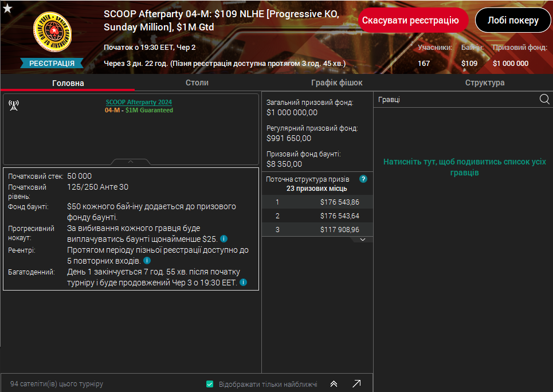Click the Загальний призовий фонд value $1 000 000,00

pyautogui.click(x=292, y=112)
